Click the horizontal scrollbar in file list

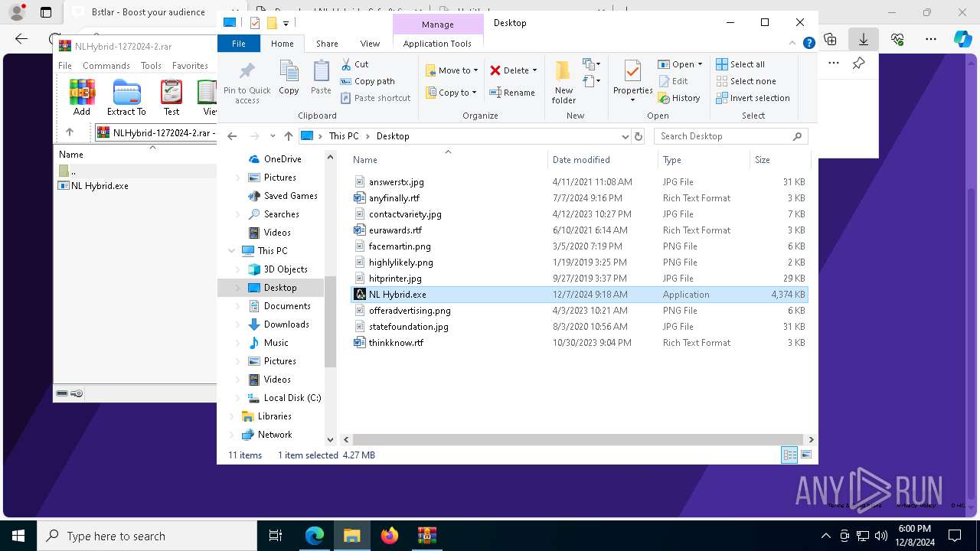click(x=579, y=439)
